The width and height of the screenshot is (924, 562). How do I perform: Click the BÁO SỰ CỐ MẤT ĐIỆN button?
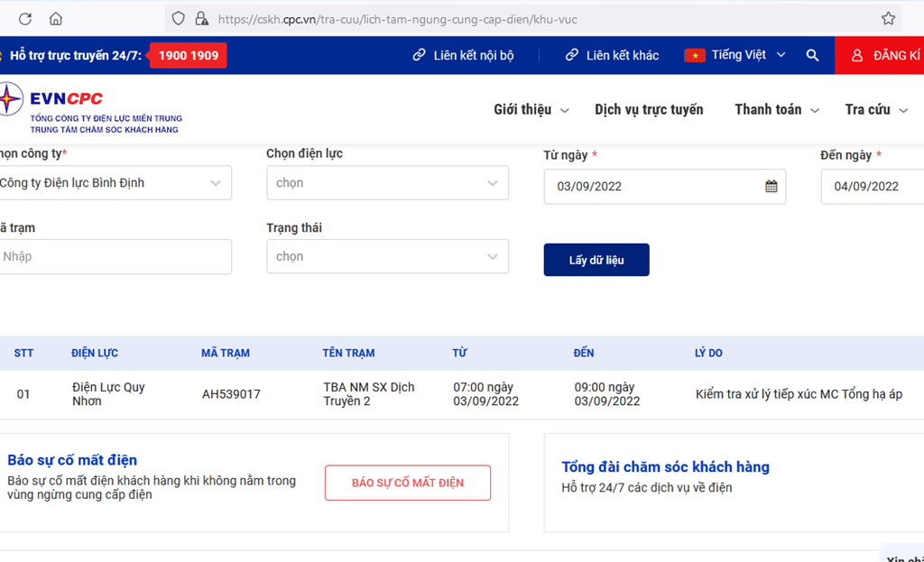(x=408, y=483)
